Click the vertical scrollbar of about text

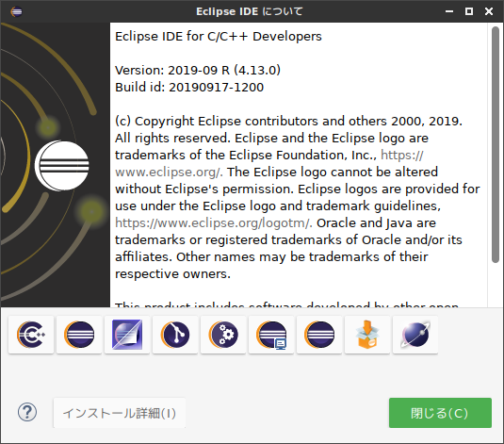[496, 145]
